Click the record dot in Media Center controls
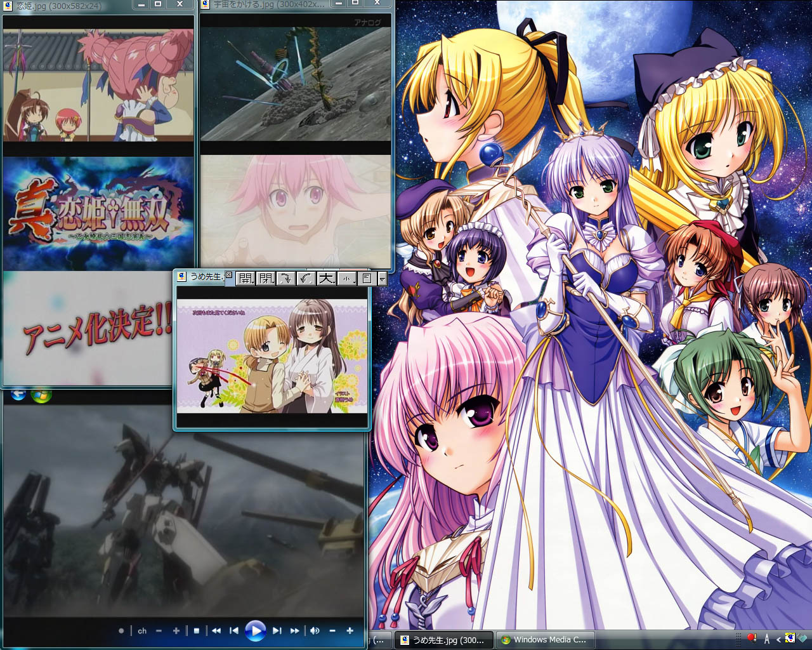Viewport: 812px width, 650px height. pyautogui.click(x=121, y=631)
